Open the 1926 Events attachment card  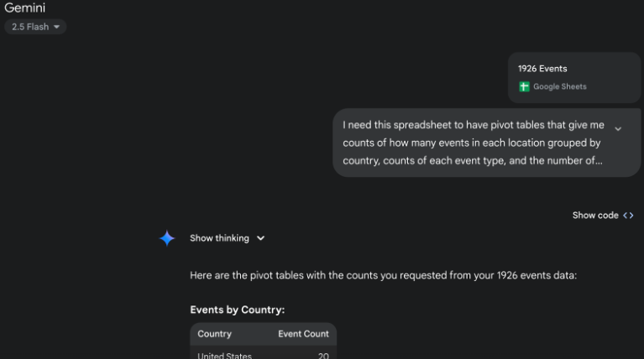[574, 77]
